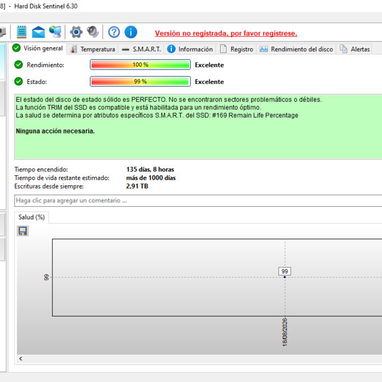
Task: Click the green check next to Estado
Action: [19, 81]
